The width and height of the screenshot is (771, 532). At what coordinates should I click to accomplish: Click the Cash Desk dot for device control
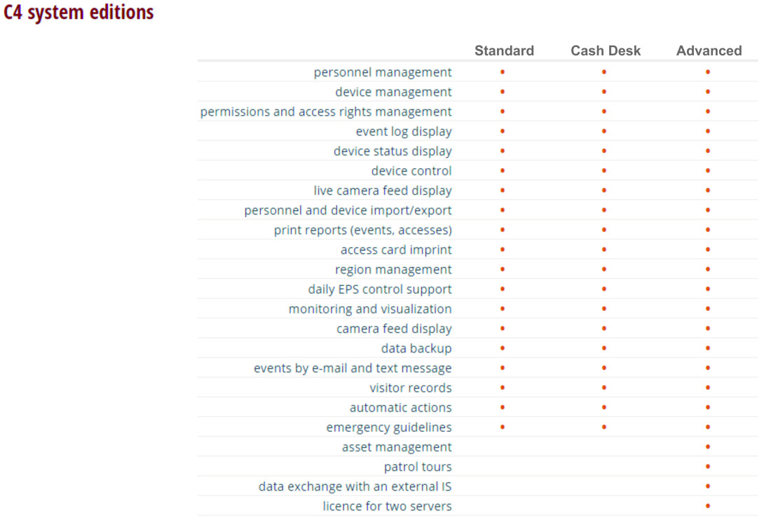[x=604, y=171]
